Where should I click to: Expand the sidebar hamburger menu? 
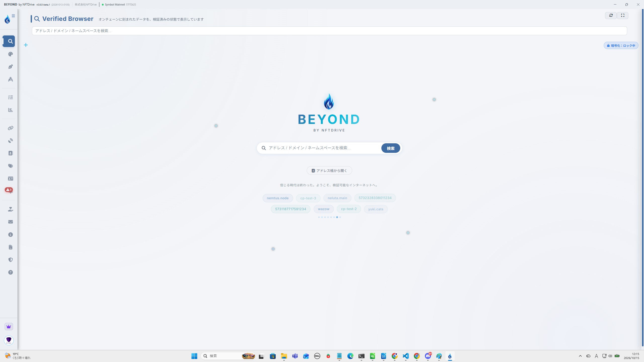click(x=13, y=16)
